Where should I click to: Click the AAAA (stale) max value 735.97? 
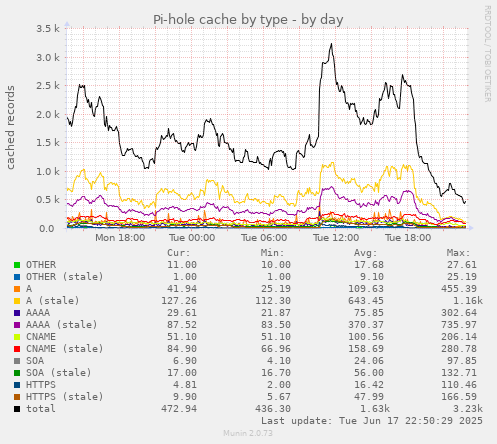(459, 325)
